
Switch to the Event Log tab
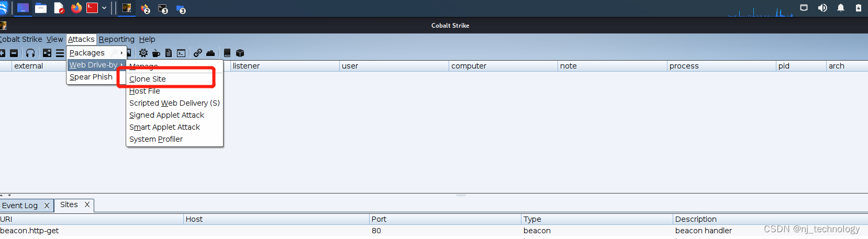coord(20,206)
